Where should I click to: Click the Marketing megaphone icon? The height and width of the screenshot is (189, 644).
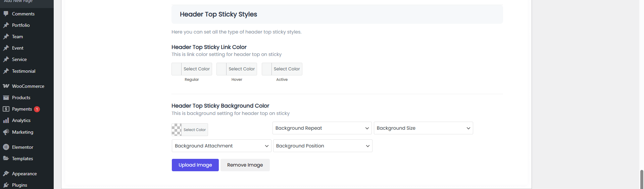(x=6, y=132)
